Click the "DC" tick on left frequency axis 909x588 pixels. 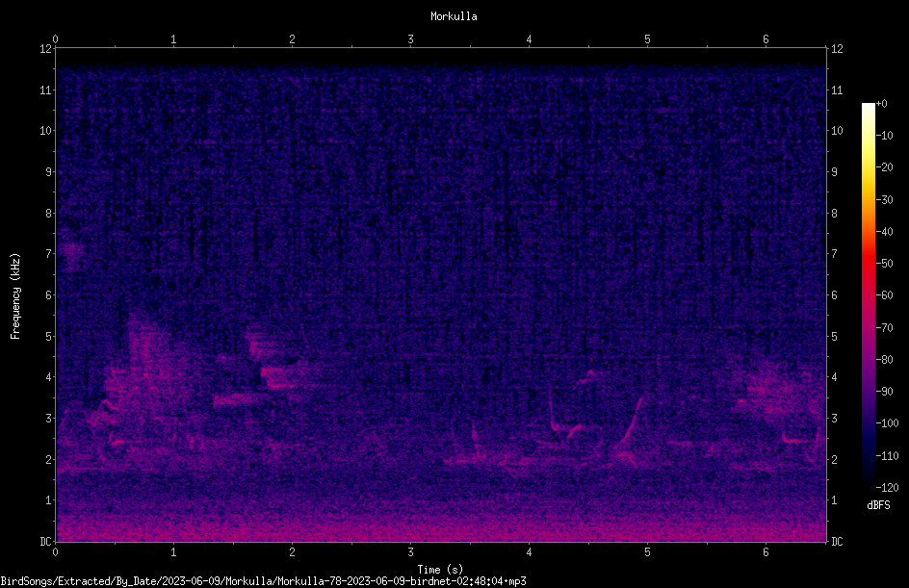click(45, 542)
